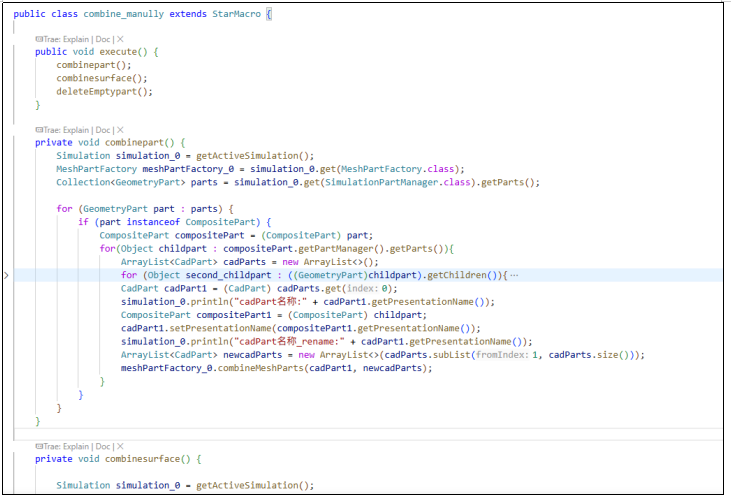Image resolution: width=731 pixels, height=500 pixels.
Task: Click meshPartFactory_0 variable declaration
Action: 188,169
